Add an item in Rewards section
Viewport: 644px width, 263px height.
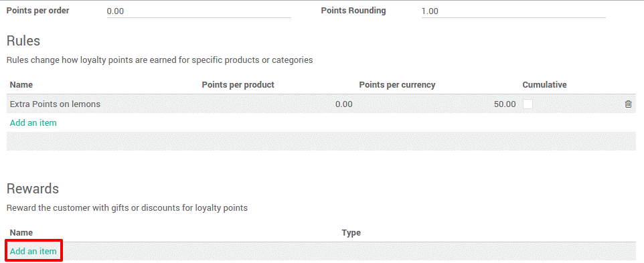(x=33, y=251)
